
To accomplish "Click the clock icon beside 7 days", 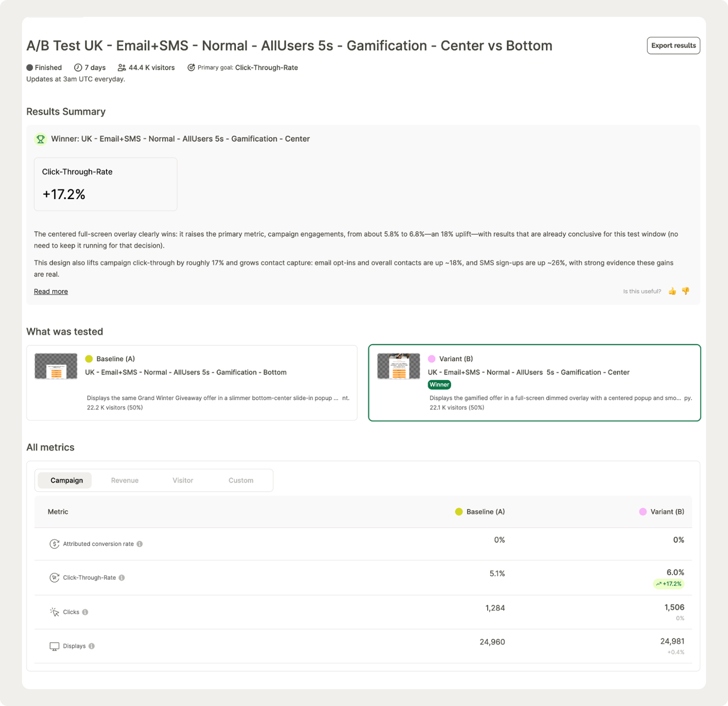I will tap(78, 68).
